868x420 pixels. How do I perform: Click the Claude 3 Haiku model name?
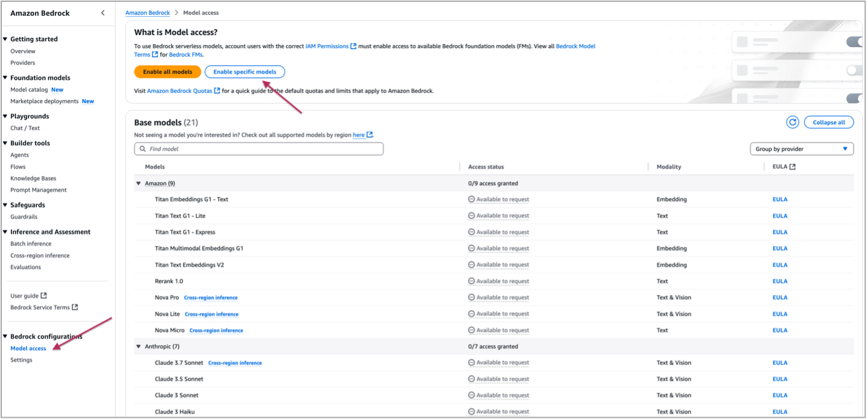[175, 412]
